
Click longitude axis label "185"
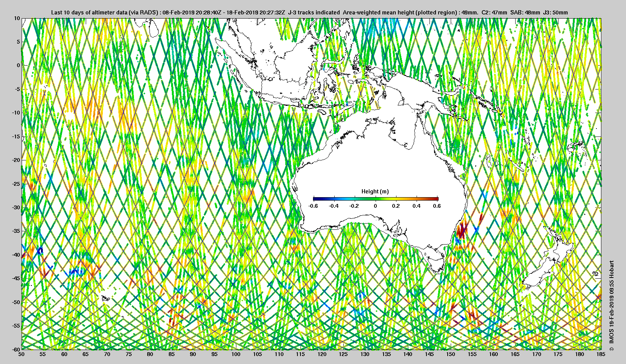click(x=601, y=354)
